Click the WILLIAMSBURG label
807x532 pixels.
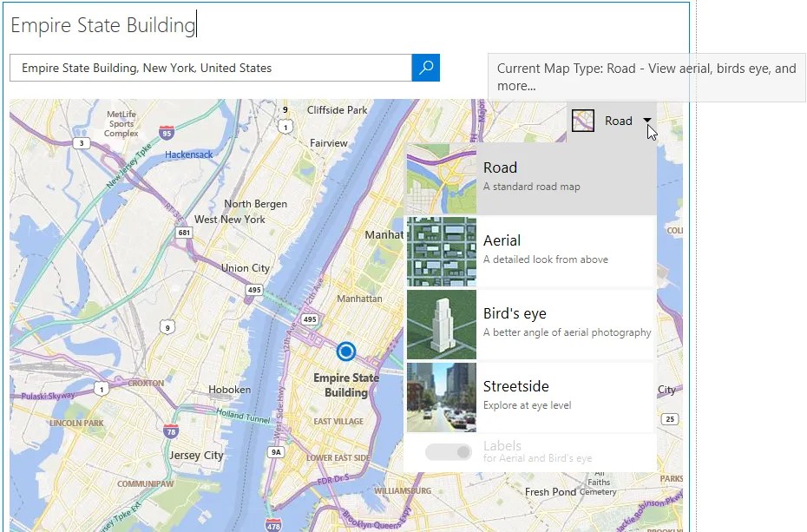(x=403, y=491)
